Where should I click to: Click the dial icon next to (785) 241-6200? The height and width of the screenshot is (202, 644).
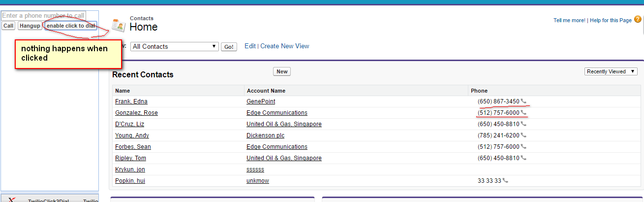click(523, 135)
